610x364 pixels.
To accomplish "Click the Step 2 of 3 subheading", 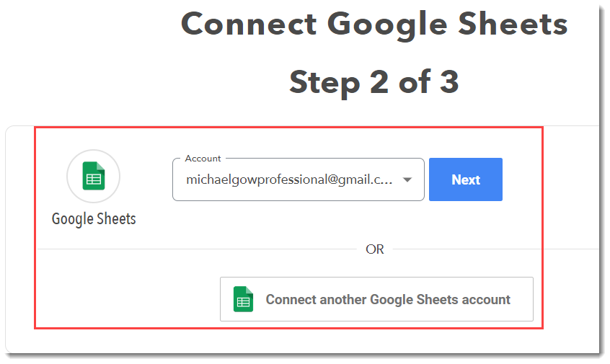I will [374, 82].
